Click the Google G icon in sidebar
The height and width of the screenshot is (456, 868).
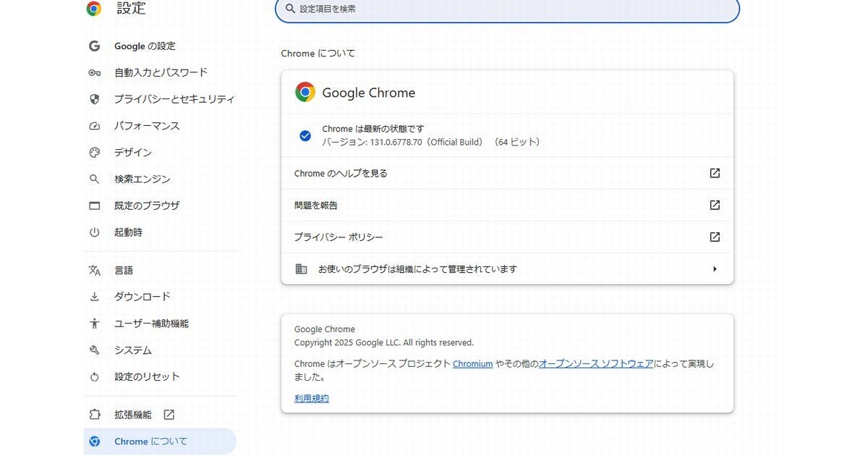coord(94,46)
